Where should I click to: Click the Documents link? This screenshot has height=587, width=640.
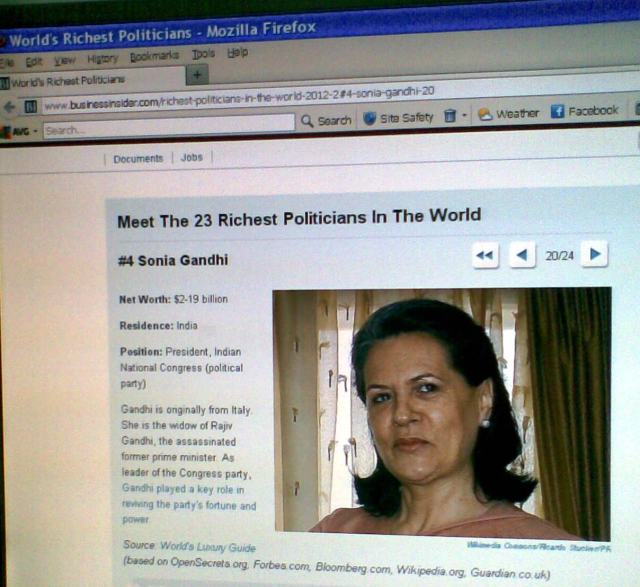138,158
